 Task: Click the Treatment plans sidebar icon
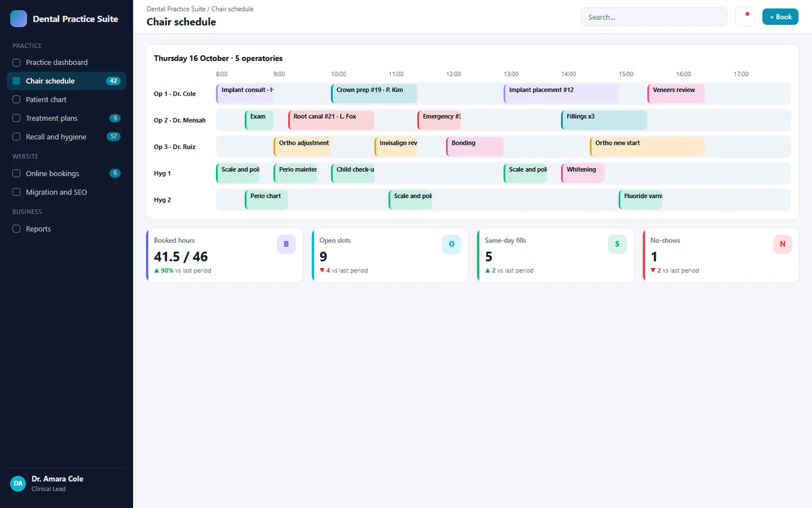click(x=16, y=118)
